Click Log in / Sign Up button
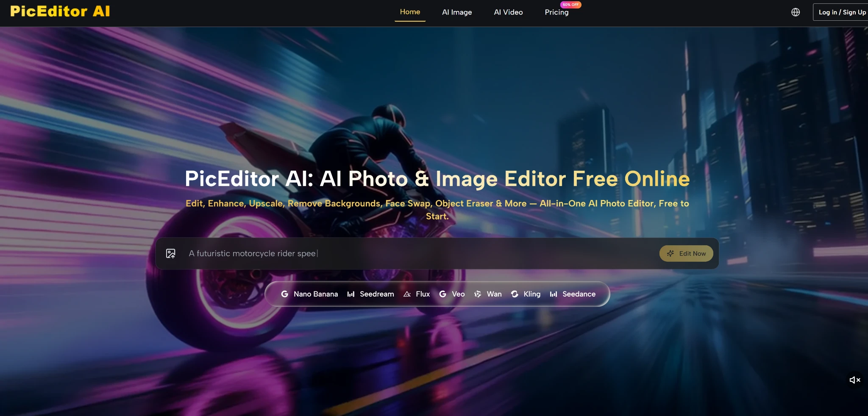 click(841, 12)
